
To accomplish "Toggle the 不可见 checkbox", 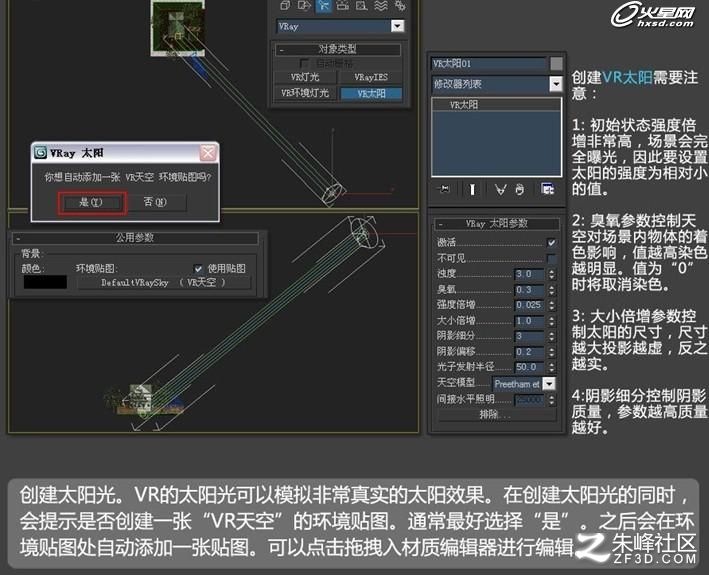I will click(x=552, y=258).
